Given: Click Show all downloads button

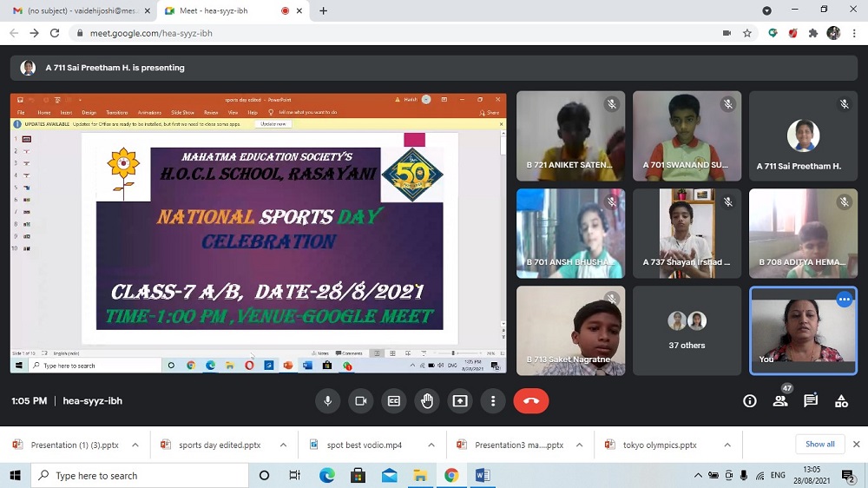Looking at the screenshot, I should tap(819, 445).
